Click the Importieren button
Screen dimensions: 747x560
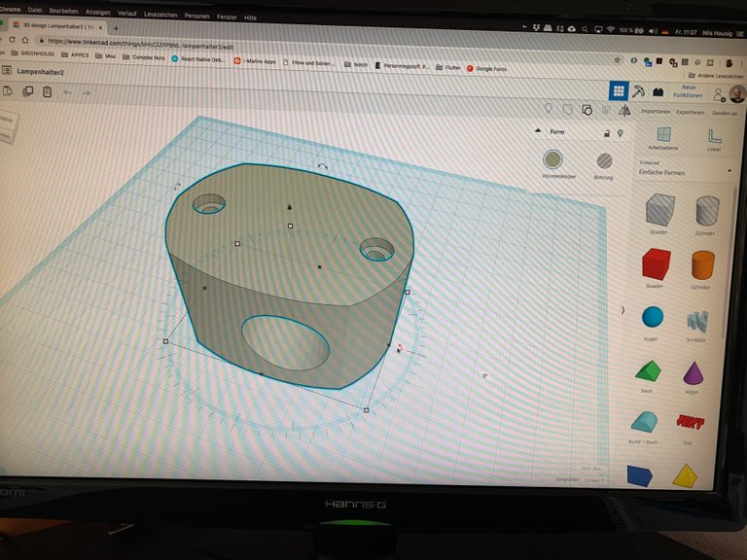tap(656, 112)
